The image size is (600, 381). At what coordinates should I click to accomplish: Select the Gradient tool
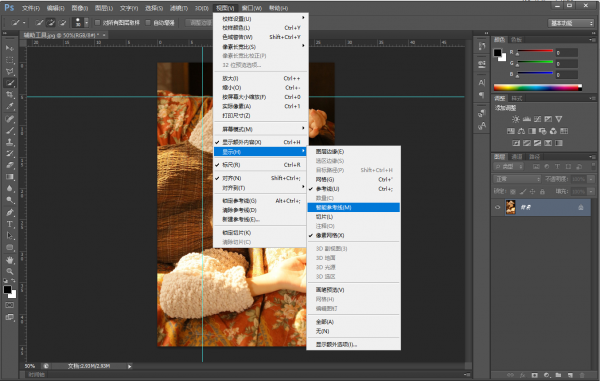(x=10, y=177)
